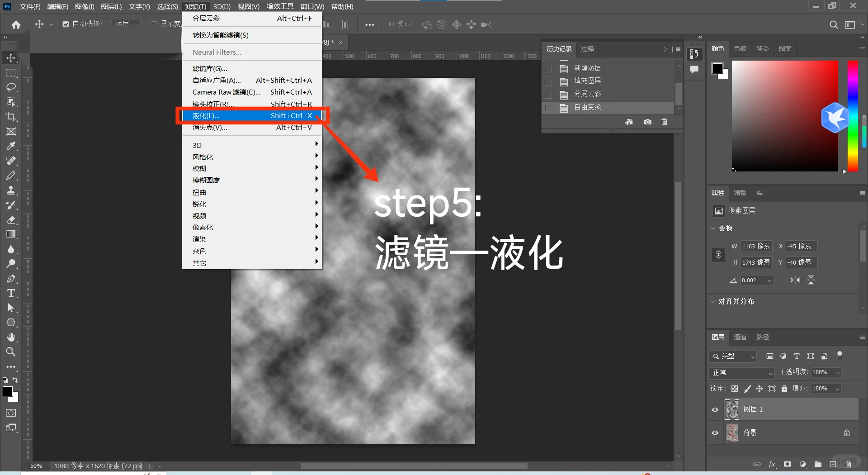Select the Hand tool

[x=11, y=337]
